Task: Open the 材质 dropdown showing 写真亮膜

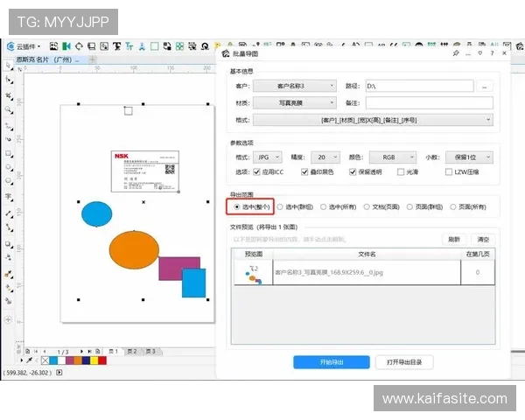Action: 295,102
